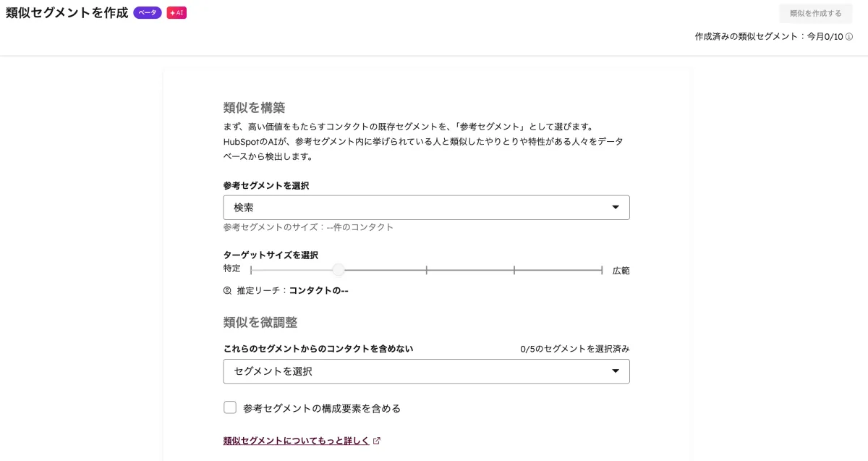Click the contact icon before 推定リーチ

pyautogui.click(x=226, y=290)
